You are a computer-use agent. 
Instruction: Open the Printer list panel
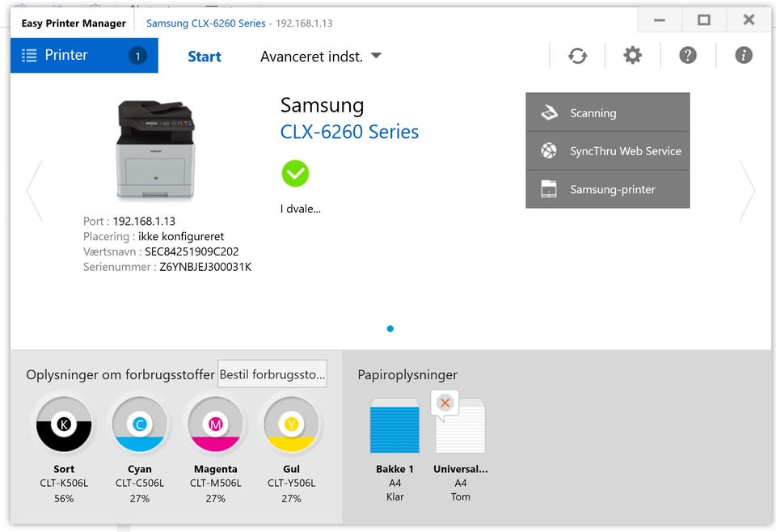point(84,56)
